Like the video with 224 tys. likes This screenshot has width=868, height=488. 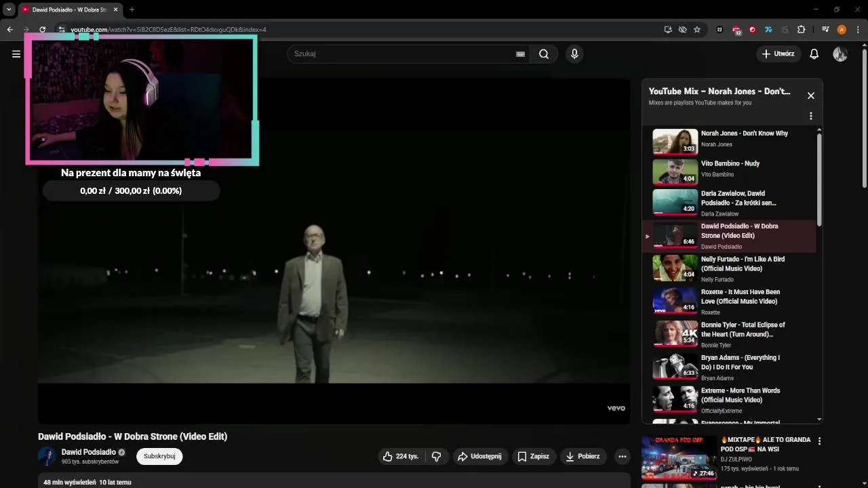(401, 456)
